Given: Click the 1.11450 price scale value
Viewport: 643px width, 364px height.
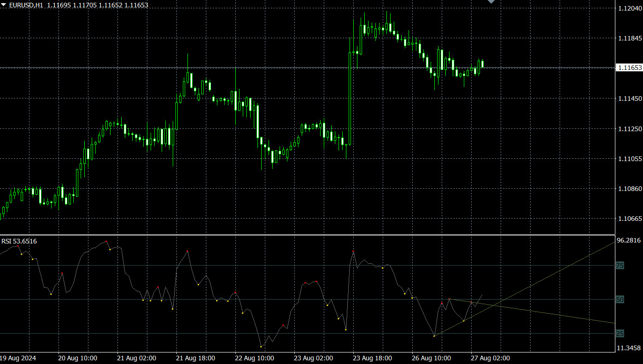Looking at the screenshot, I should [x=629, y=98].
